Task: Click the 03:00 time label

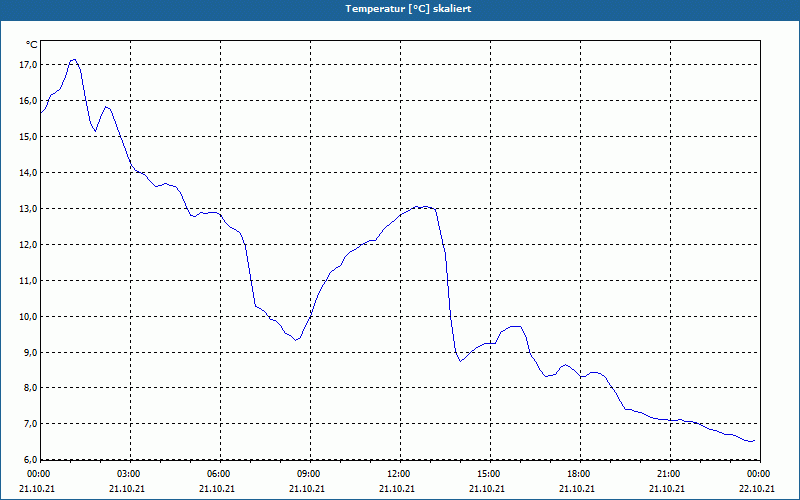Action: click(x=129, y=474)
